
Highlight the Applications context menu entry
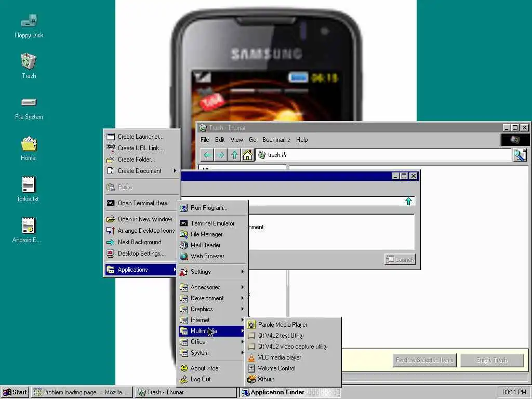tap(142, 270)
